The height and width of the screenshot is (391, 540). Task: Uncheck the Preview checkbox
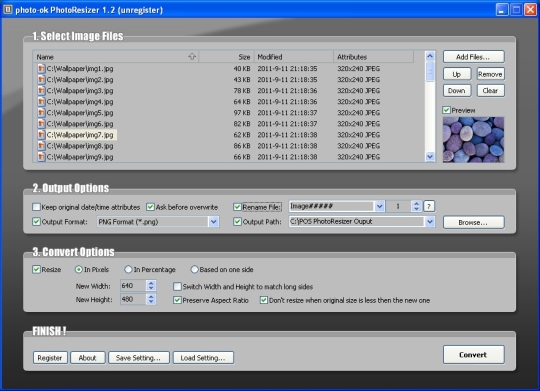pyautogui.click(x=446, y=110)
